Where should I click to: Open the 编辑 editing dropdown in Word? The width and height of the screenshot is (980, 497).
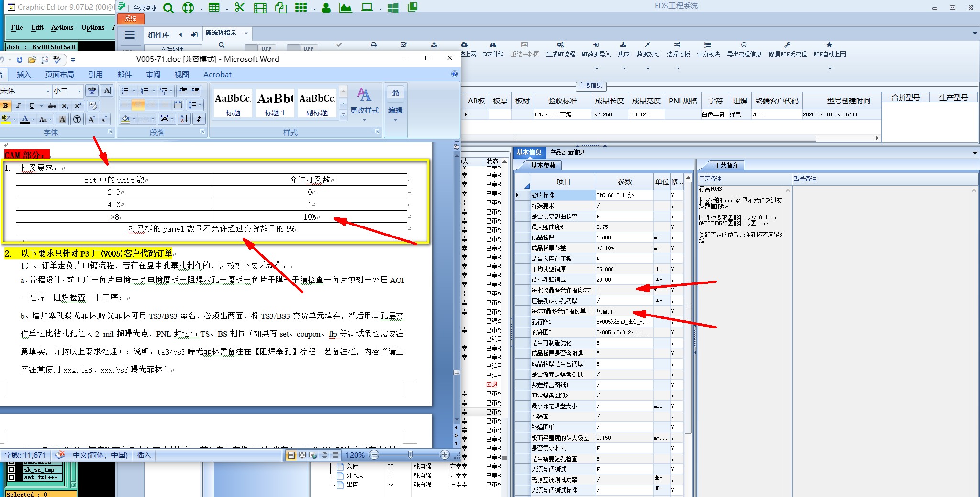point(395,105)
